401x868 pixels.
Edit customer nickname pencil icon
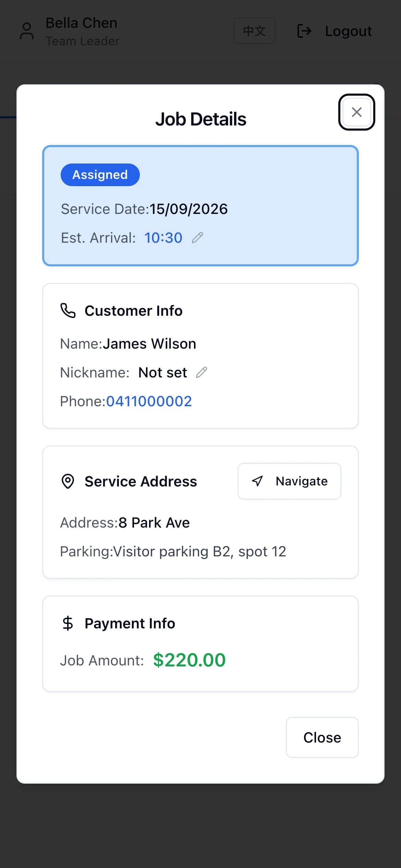coord(202,372)
